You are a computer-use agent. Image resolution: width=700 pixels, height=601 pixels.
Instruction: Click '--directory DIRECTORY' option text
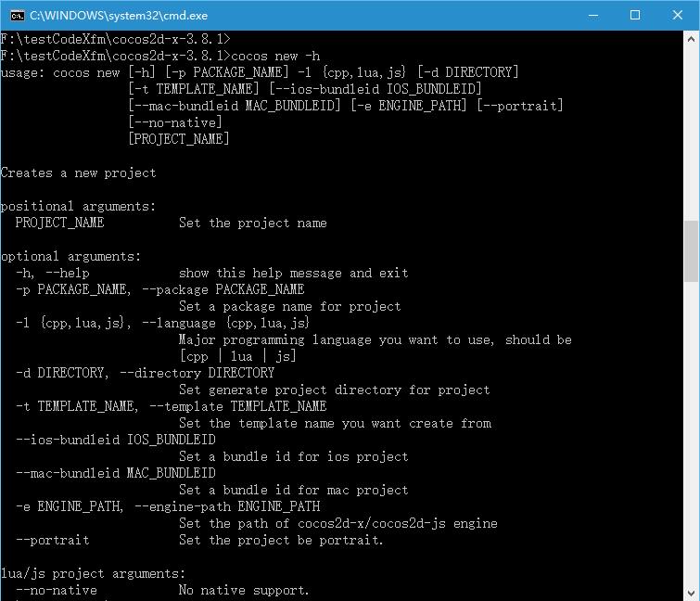click(197, 373)
